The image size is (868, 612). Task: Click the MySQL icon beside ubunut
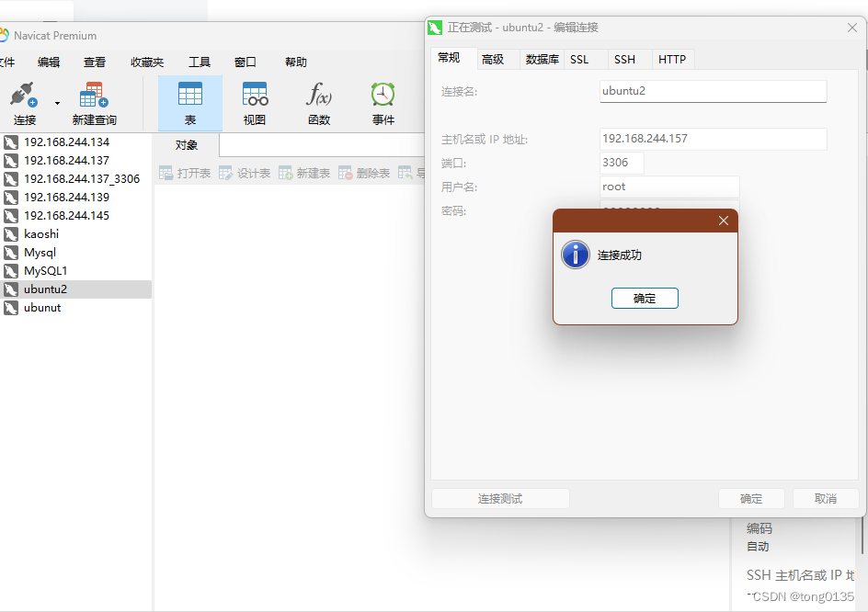click(11, 308)
